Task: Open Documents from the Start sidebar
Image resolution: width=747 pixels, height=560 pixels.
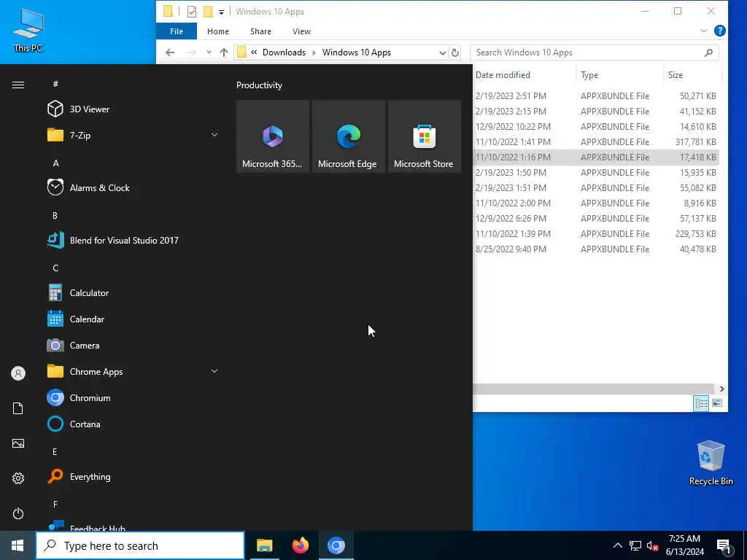Action: (18, 408)
